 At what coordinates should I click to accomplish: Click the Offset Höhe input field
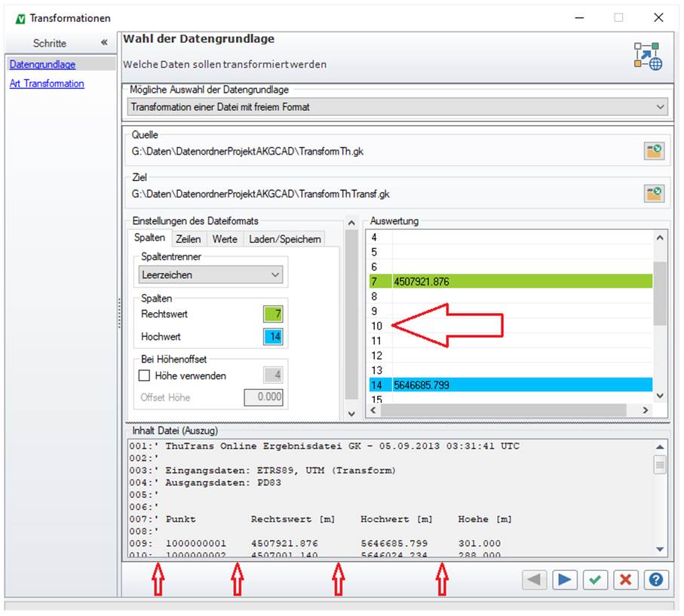[x=263, y=397]
